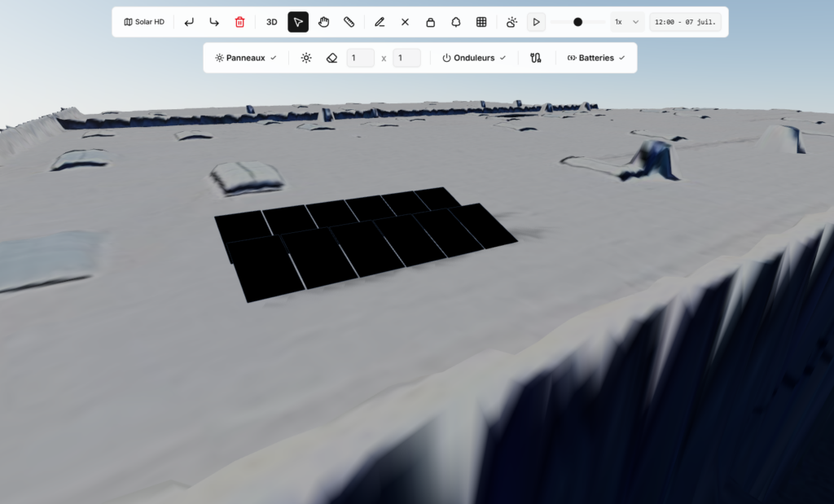This screenshot has height=504, width=834.
Task: Click the tree obstacle icon
Action: pos(456,22)
